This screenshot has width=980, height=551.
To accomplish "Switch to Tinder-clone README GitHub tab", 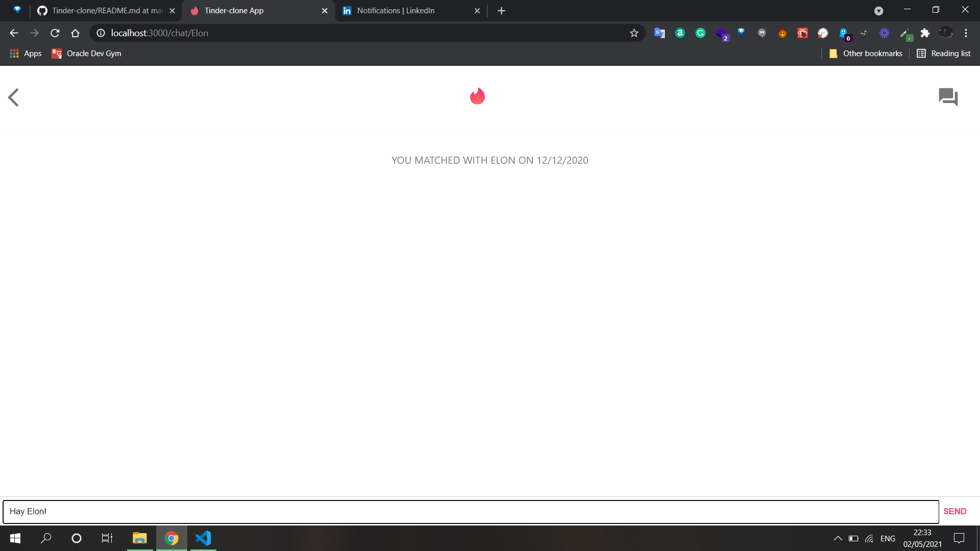I will click(102, 11).
